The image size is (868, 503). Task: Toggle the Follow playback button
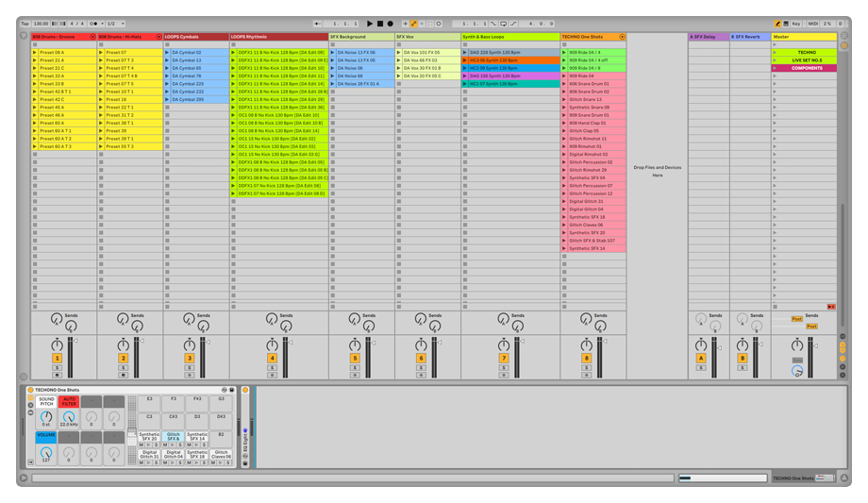coord(317,24)
